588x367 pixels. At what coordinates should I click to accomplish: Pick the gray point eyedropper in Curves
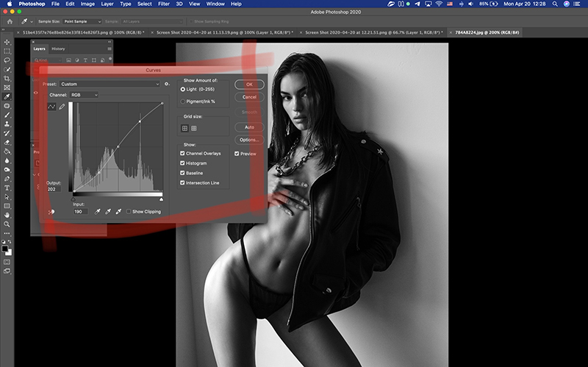click(x=108, y=212)
